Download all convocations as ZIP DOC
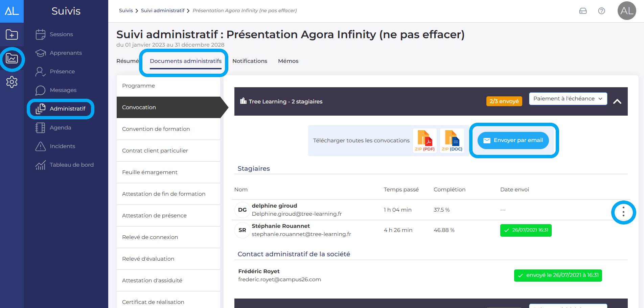 click(x=452, y=140)
